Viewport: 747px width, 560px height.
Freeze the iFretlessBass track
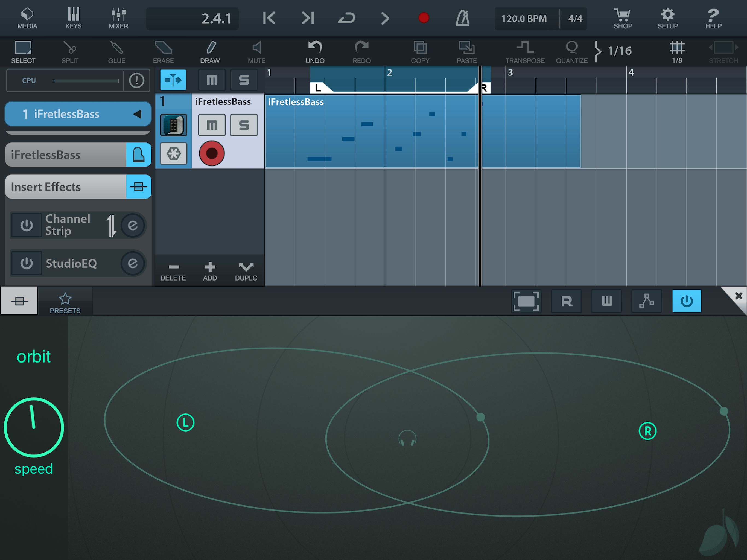click(x=173, y=154)
